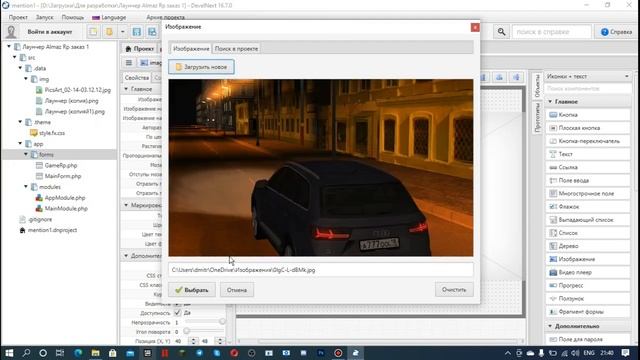This screenshot has height=360, width=640.
Task: Cancel the dialog with Отмена
Action: pos(237,290)
